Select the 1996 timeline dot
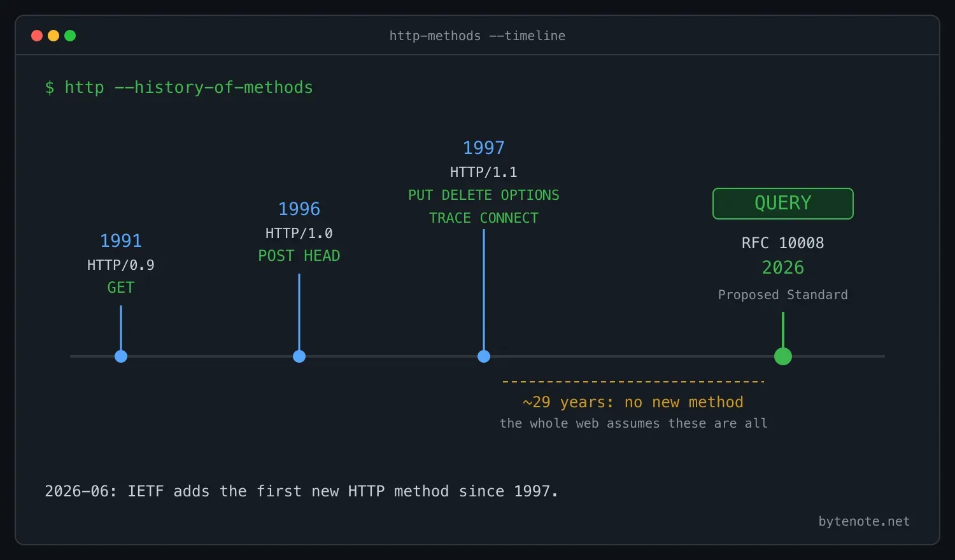 [299, 356]
